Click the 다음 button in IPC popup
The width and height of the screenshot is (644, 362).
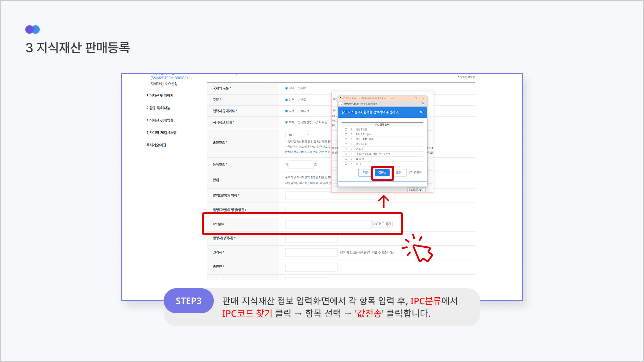365,173
